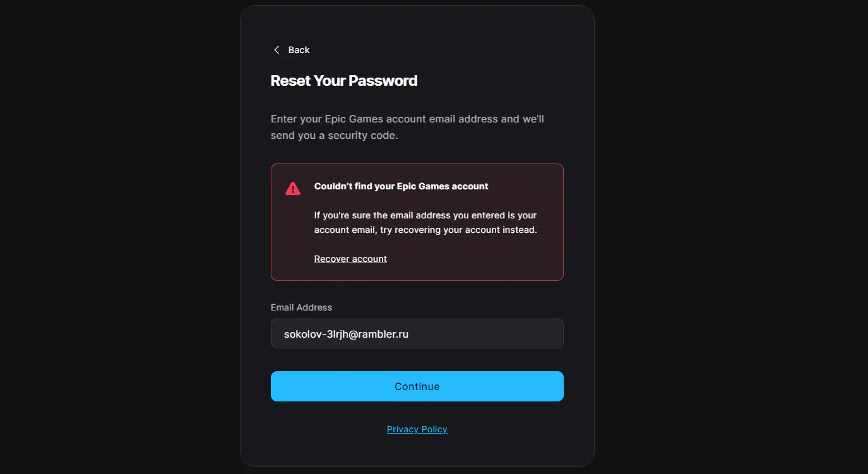
Task: Click the back chevron arrow icon
Action: tap(276, 50)
